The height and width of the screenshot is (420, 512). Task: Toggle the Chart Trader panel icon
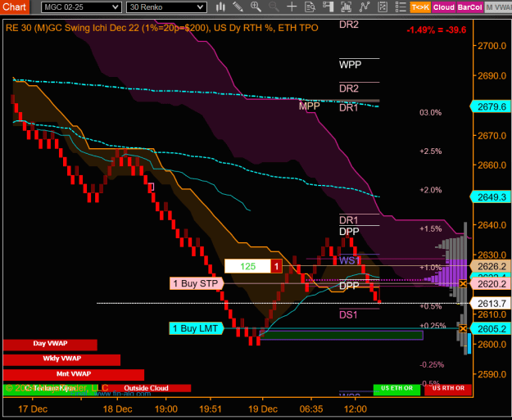(x=328, y=7)
